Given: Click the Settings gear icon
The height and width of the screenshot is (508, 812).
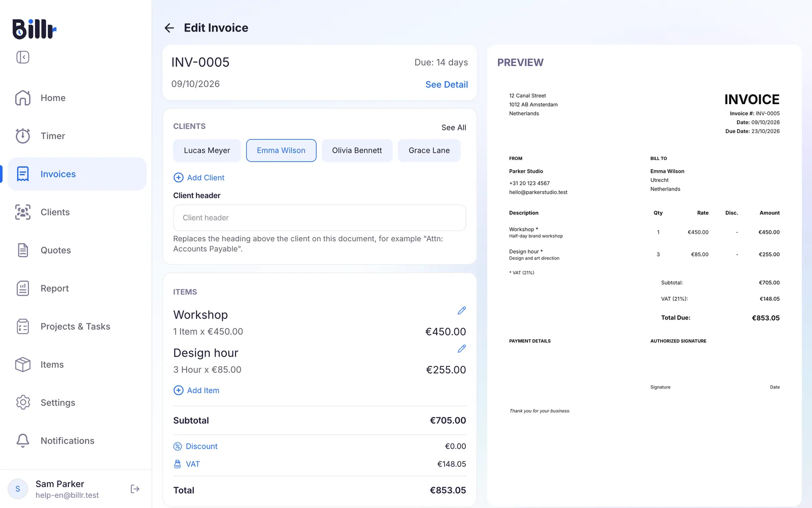Looking at the screenshot, I should (23, 402).
